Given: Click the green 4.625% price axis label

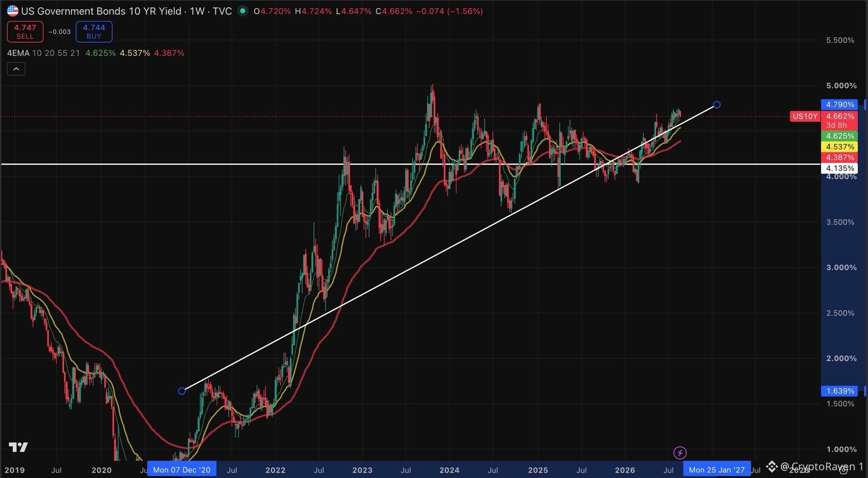Looking at the screenshot, I should coord(839,136).
